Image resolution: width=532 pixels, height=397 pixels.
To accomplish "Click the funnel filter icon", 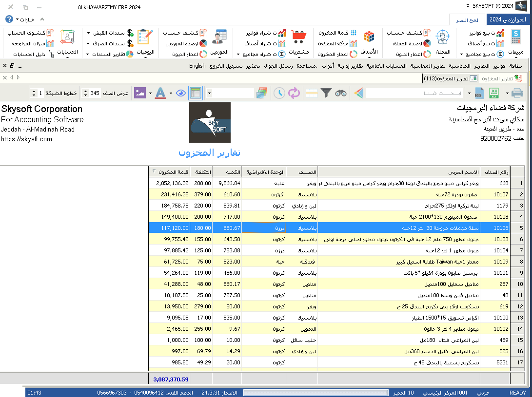I will [326, 93].
